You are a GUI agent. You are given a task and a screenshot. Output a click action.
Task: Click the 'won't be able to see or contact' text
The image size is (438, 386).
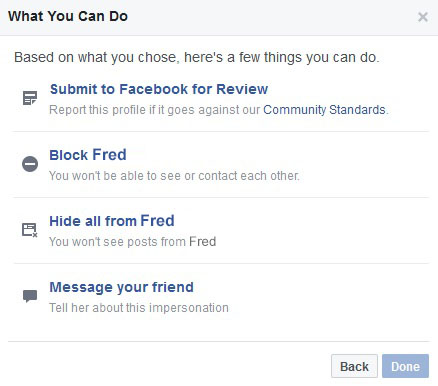174,176
